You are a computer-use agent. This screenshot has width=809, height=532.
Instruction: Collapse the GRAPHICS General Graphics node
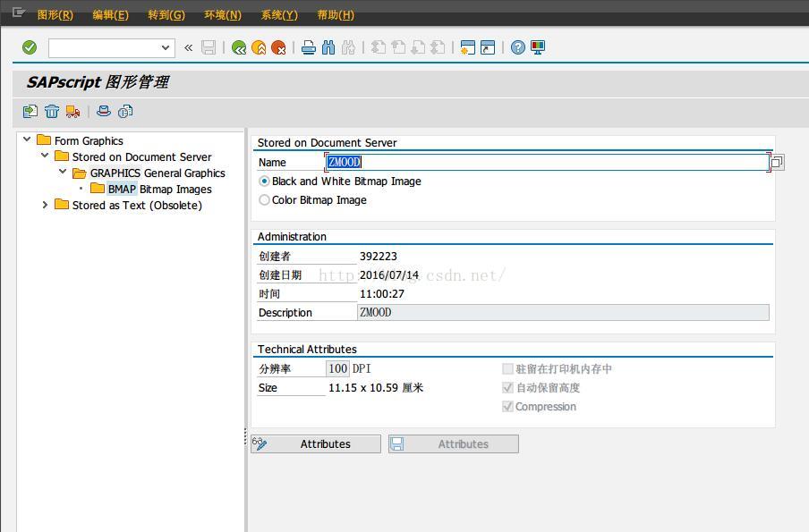tap(63, 172)
